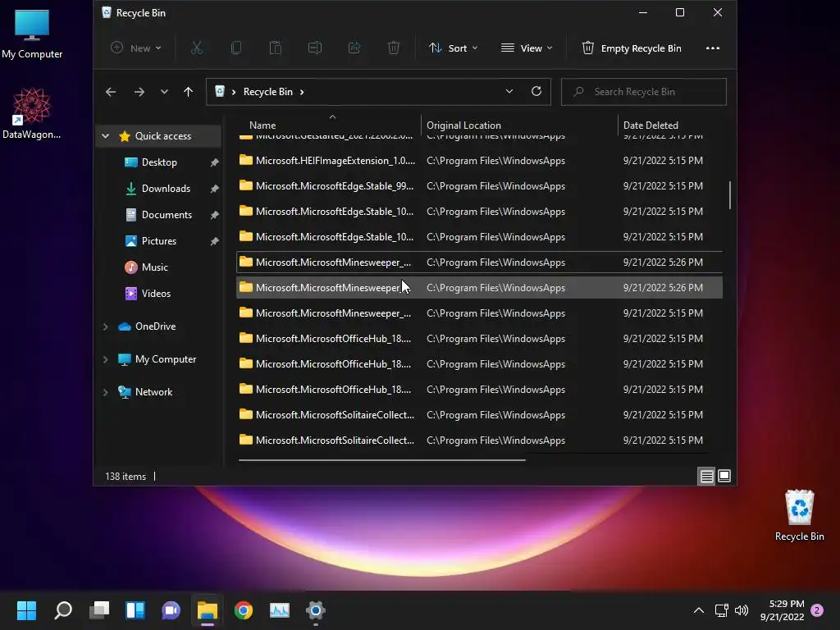840x630 pixels.
Task: Open Widgets from the taskbar
Action: 135,610
